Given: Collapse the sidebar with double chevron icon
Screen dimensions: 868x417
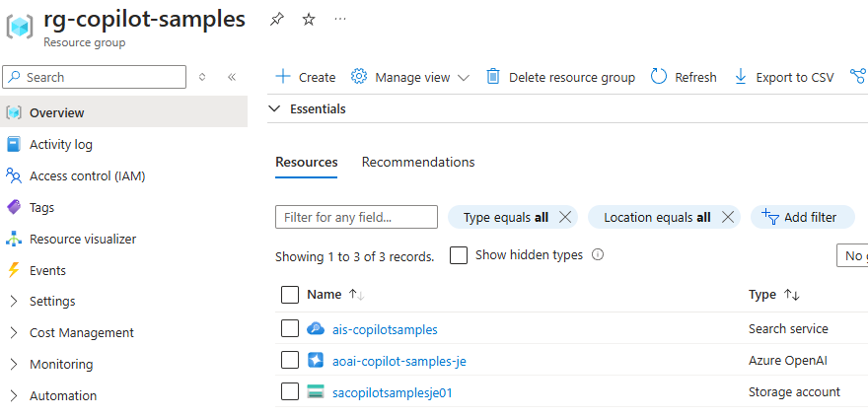Looking at the screenshot, I should pos(232,77).
